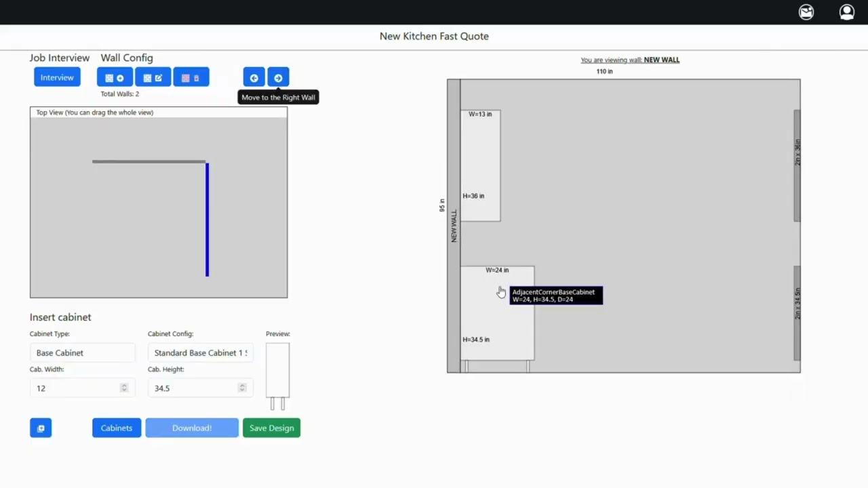Open the mail messages icon
The height and width of the screenshot is (488, 868).
pos(806,12)
